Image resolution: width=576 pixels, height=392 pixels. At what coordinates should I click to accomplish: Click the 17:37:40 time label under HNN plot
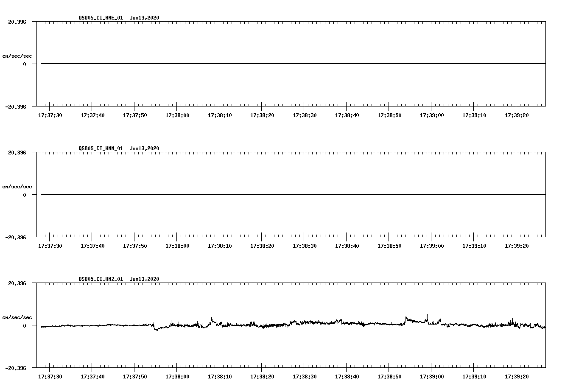click(x=92, y=246)
